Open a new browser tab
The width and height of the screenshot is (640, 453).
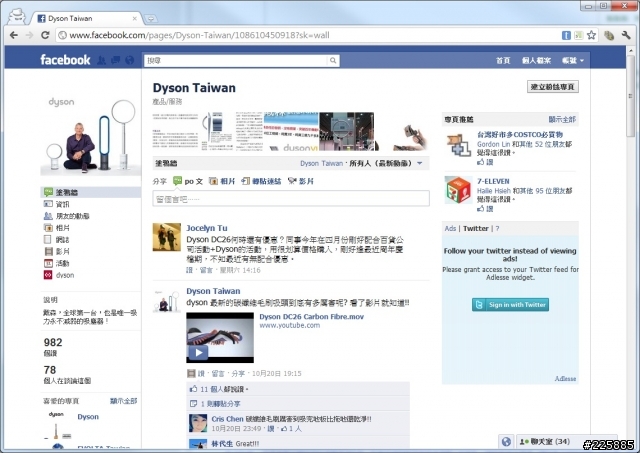point(151,19)
